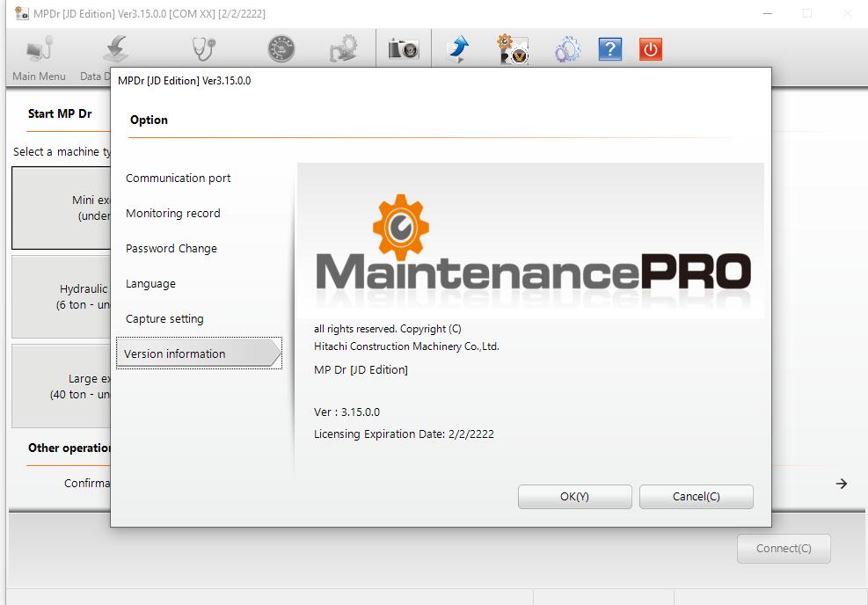Select Monitoring record option
This screenshot has width=868, height=605.
[x=172, y=213]
